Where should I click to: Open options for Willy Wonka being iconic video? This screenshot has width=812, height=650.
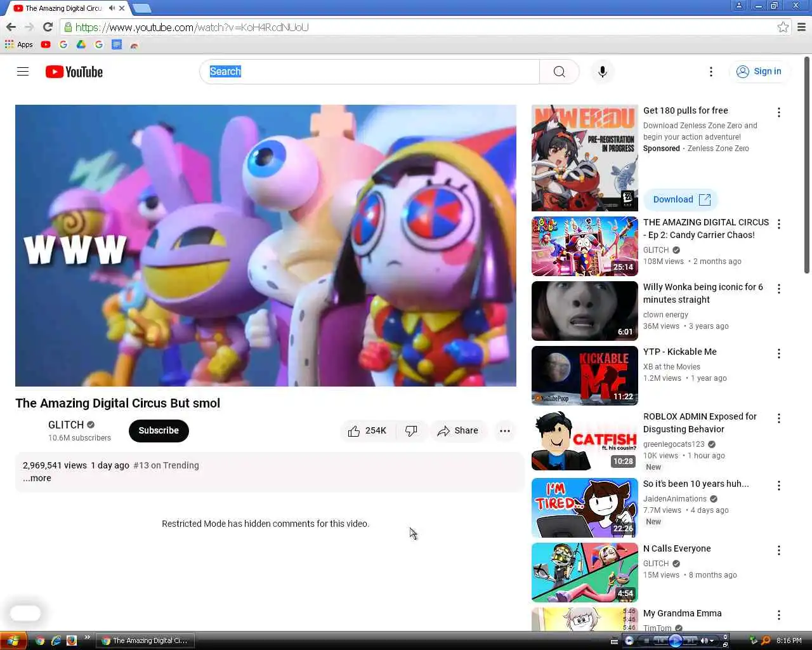pos(779,289)
